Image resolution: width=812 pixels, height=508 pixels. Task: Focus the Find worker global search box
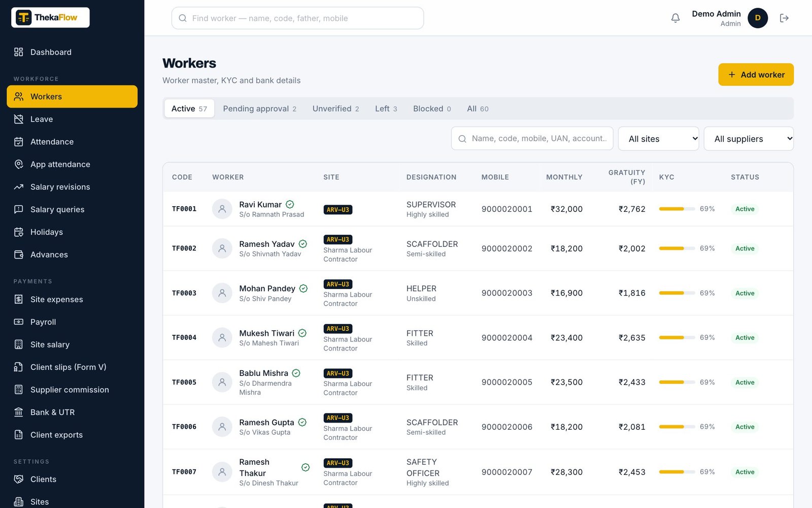coord(297,18)
